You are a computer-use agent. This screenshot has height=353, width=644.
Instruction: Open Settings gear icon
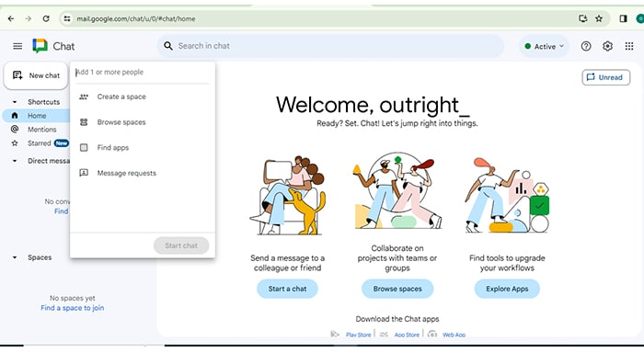[607, 46]
